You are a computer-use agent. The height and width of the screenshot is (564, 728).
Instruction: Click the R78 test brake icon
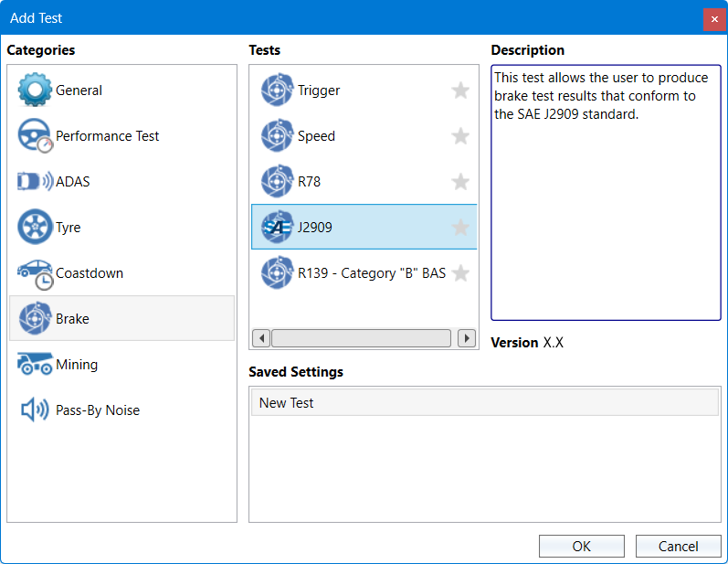[277, 181]
